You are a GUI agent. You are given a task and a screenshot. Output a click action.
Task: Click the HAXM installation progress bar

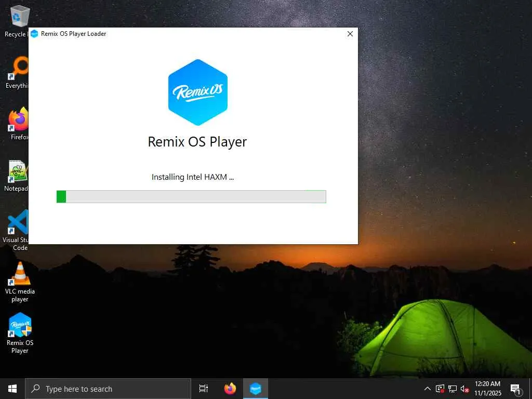(191, 196)
